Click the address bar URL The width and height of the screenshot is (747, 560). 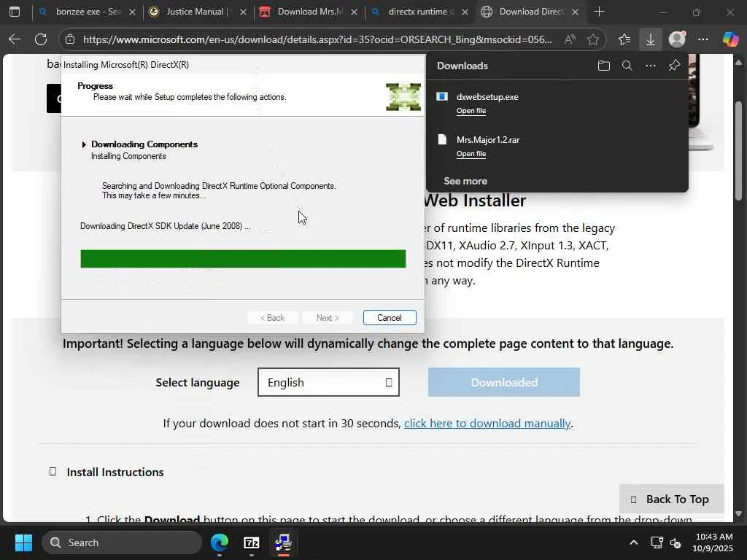(317, 39)
